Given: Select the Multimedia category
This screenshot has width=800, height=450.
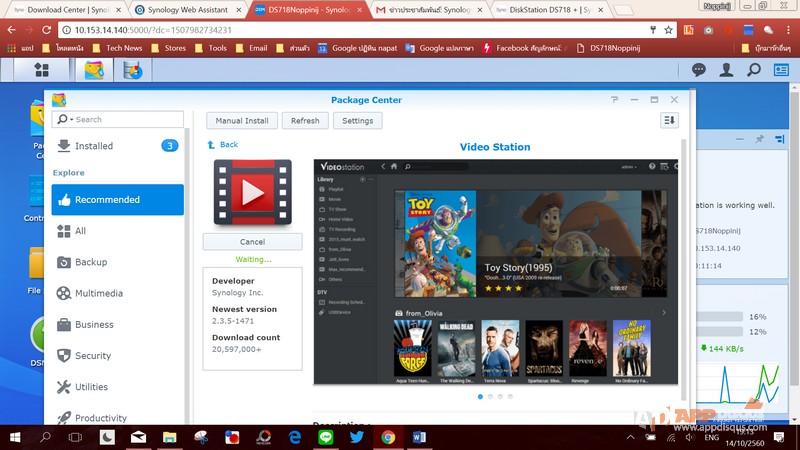Looking at the screenshot, I should [x=117, y=293].
